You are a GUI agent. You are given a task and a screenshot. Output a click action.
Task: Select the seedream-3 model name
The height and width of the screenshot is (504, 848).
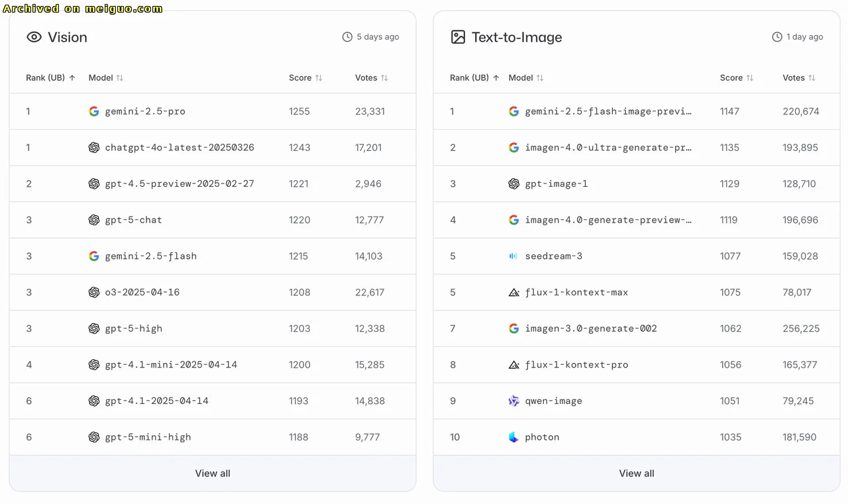[554, 256]
